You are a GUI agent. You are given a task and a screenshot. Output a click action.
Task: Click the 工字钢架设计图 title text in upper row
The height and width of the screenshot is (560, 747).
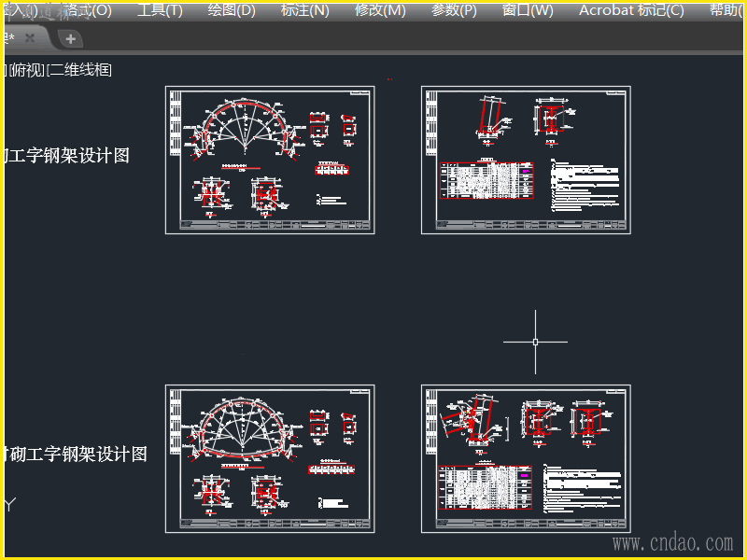point(67,156)
